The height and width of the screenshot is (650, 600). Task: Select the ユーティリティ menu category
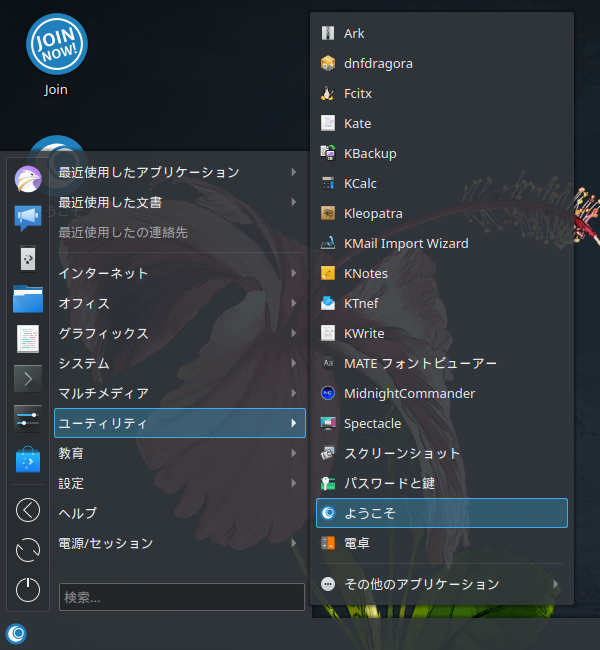pyautogui.click(x=180, y=423)
